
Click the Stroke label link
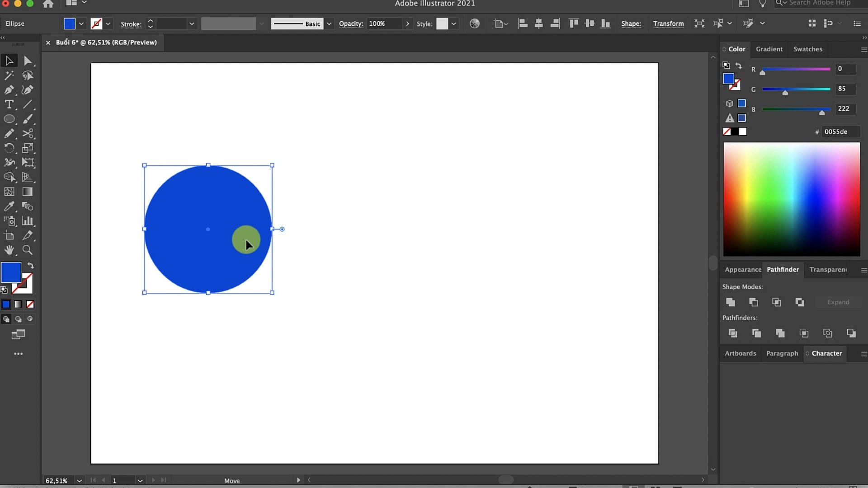point(131,24)
